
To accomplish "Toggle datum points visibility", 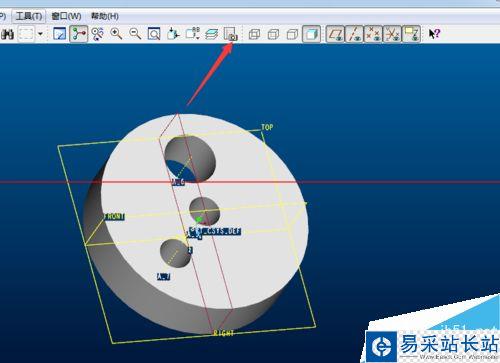I will click(x=373, y=34).
